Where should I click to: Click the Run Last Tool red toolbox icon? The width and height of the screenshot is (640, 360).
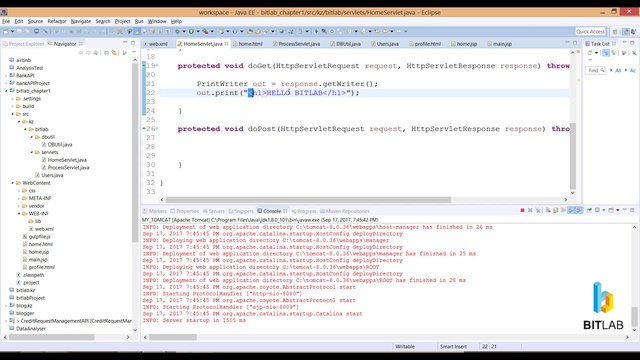click(x=205, y=31)
